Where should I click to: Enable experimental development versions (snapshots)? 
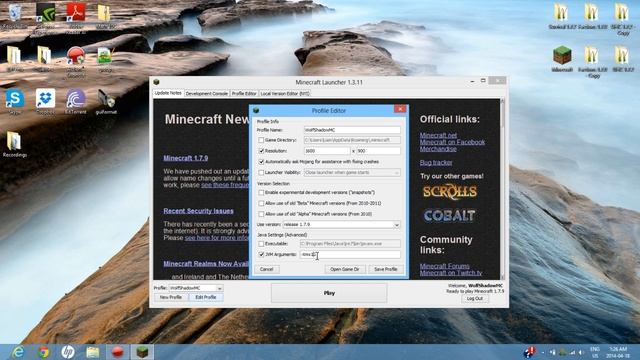(261, 192)
